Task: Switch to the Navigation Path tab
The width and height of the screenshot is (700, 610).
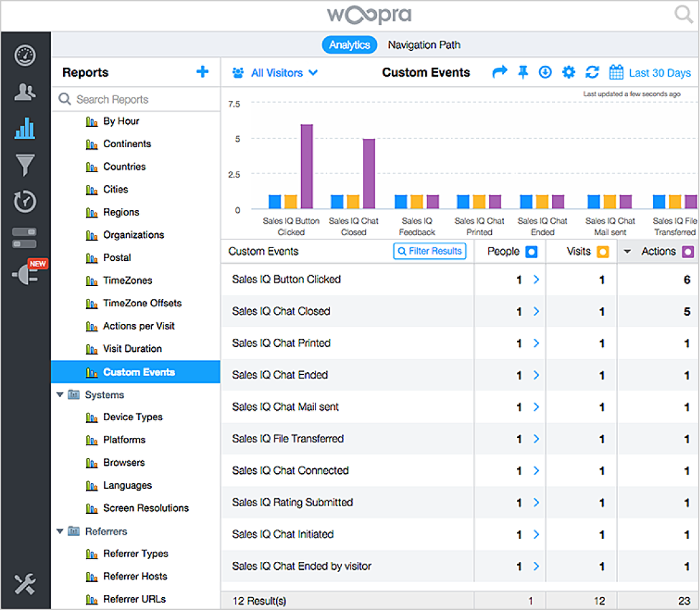Action: [x=424, y=45]
